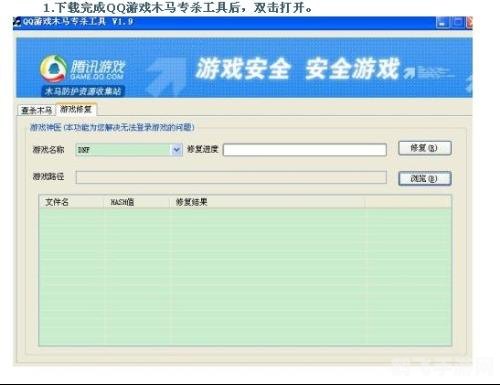Click the HASH值 column header

137,202
